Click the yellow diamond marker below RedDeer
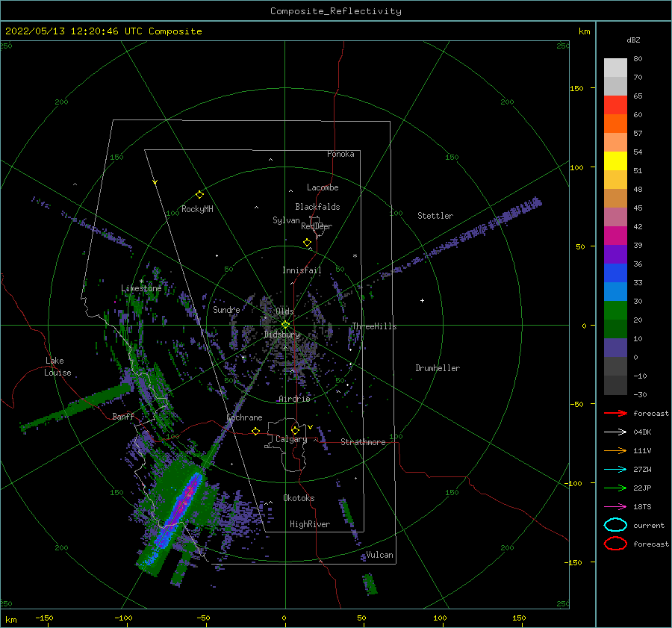Image resolution: width=672 pixels, height=628 pixels. click(x=308, y=243)
